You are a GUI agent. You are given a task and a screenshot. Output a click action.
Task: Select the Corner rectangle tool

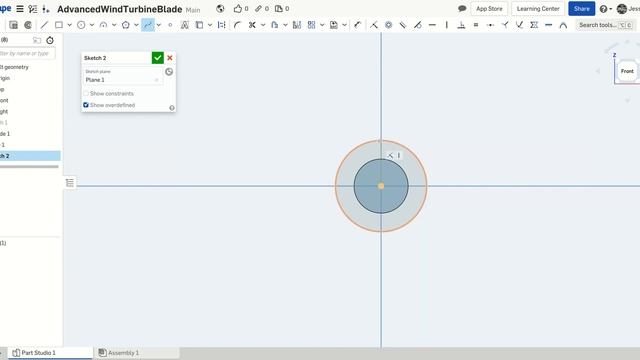coord(59,25)
